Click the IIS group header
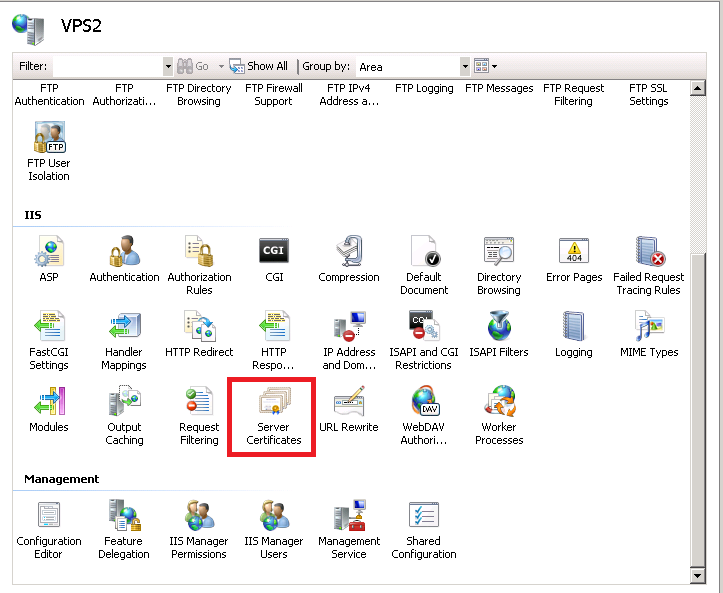The image size is (723, 593). pos(33,215)
